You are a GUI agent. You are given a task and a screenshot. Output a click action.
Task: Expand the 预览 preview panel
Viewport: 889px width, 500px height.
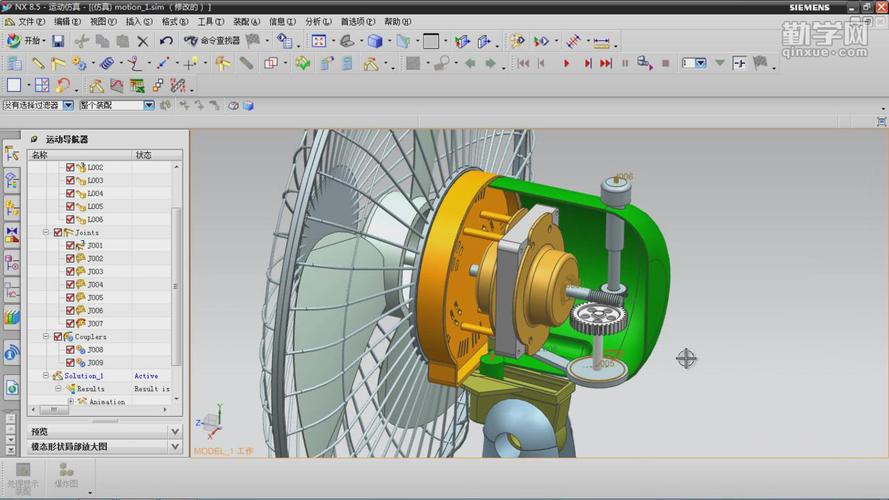pos(175,432)
